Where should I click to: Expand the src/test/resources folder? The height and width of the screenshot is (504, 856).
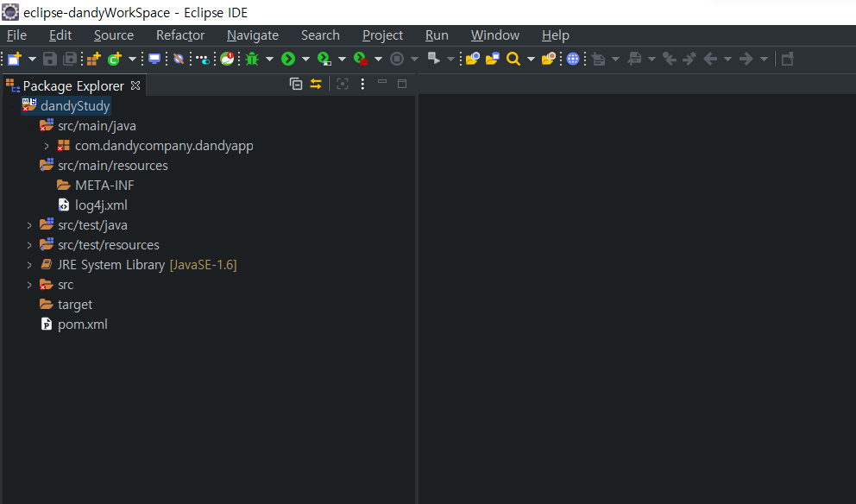point(29,245)
